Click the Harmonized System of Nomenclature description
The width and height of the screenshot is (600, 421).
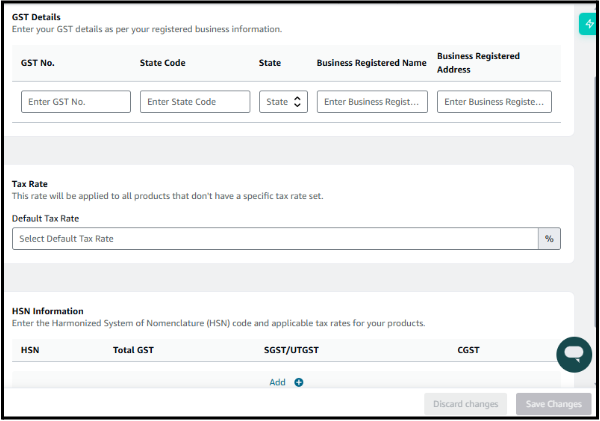coord(218,323)
